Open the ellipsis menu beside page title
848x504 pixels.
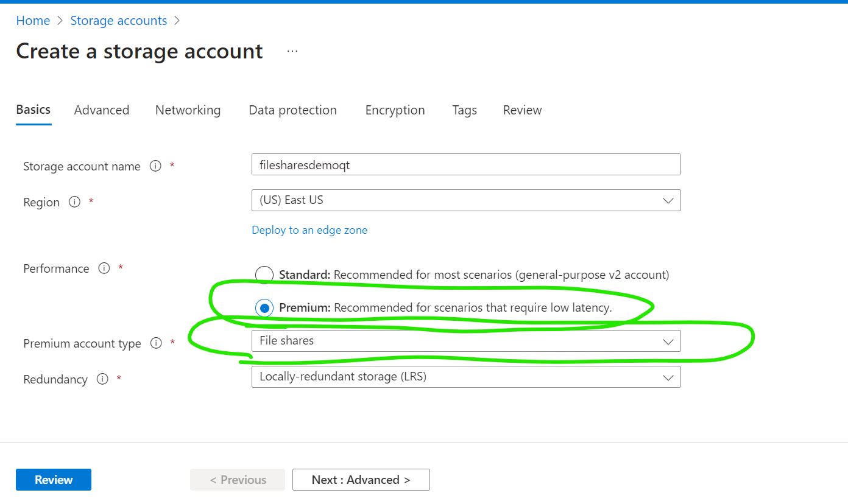point(292,52)
